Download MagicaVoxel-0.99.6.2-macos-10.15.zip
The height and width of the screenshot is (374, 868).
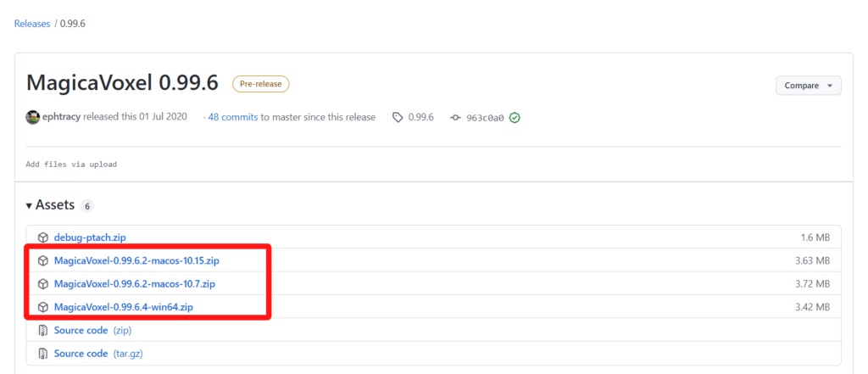[136, 260]
